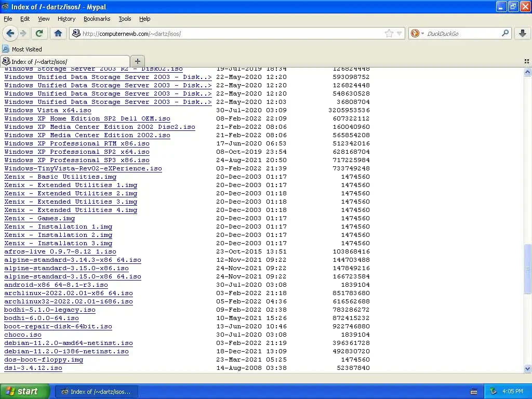Open Windows XP Professional SP2 x64.iso link
This screenshot has width=532, height=399.
[x=77, y=152]
